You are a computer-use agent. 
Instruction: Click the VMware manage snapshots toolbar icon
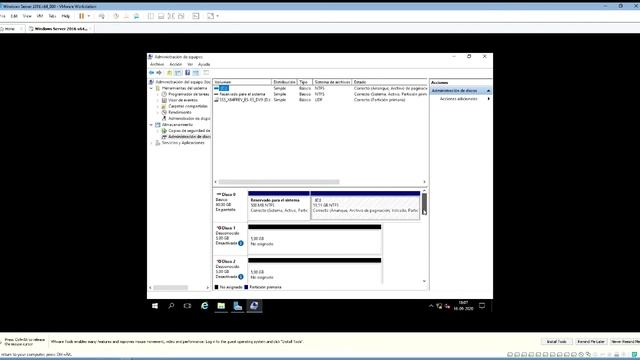pyautogui.click(x=136, y=16)
